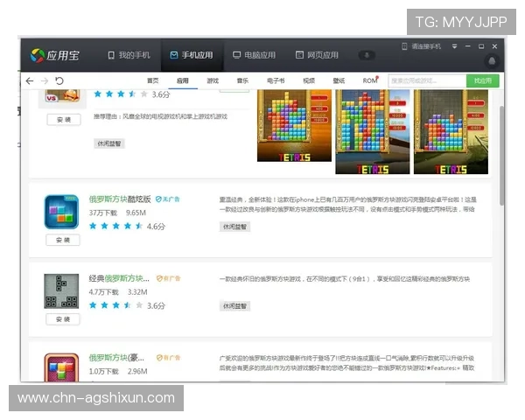Click the 应用宝 logo
The height and width of the screenshot is (420, 525).
(55, 55)
